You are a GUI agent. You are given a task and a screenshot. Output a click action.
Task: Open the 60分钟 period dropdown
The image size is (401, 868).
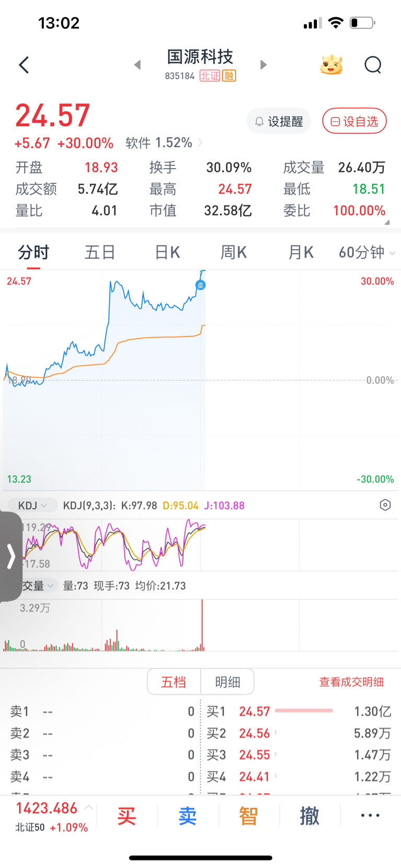tap(367, 253)
